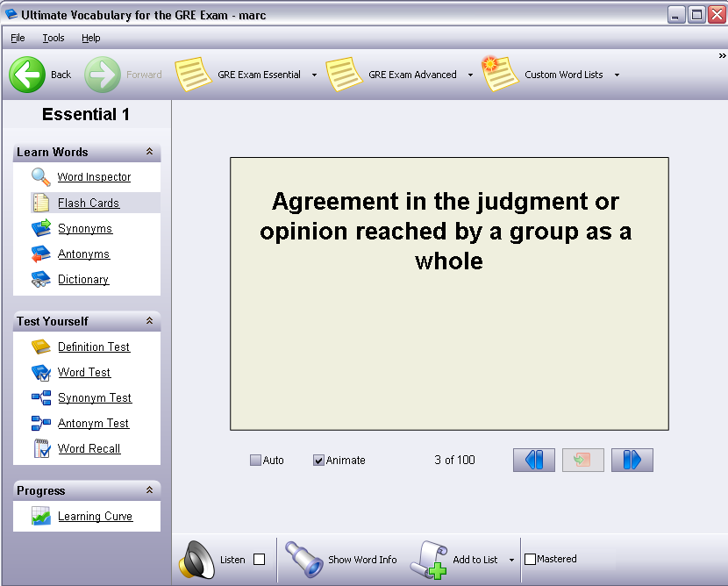Go to the previous flash card

(x=534, y=461)
